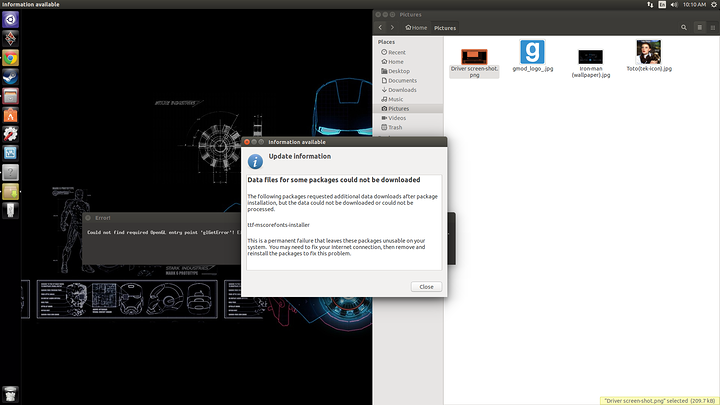This screenshot has width=720, height=405.
Task: Select Documents in the Places sidebar
Action: [402, 80]
